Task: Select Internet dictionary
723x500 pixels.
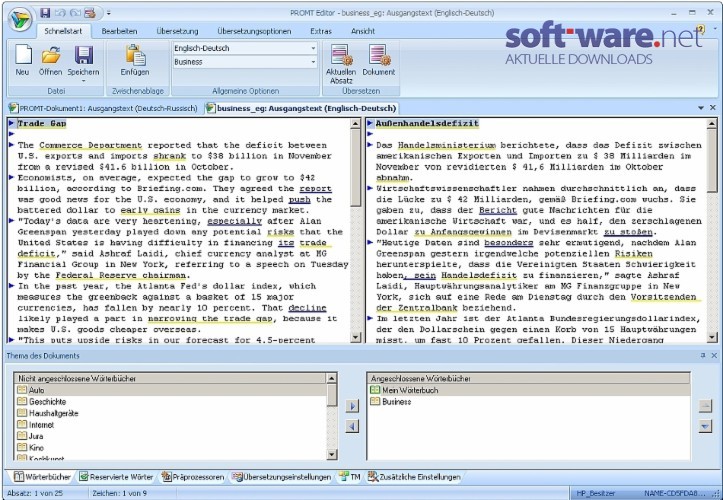Action: click(x=170, y=425)
